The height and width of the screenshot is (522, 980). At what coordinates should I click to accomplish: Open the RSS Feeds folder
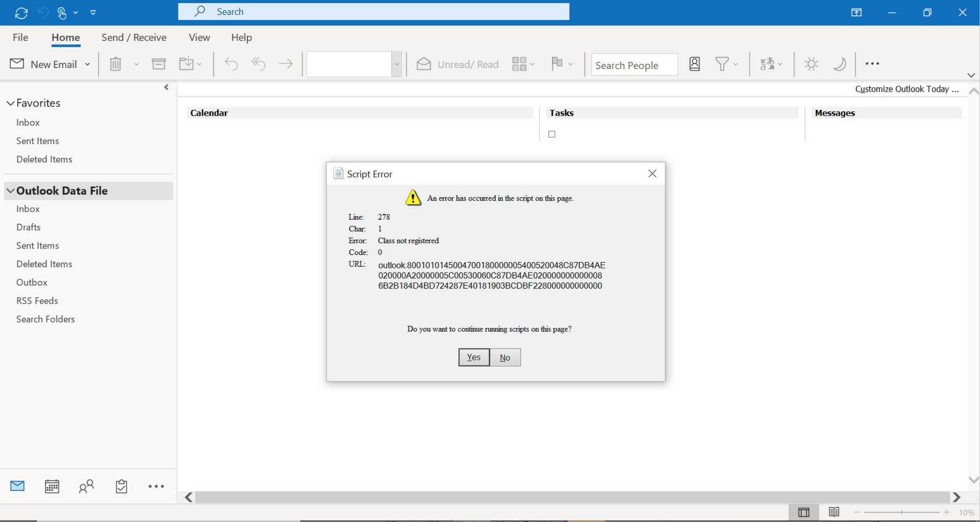pos(37,301)
